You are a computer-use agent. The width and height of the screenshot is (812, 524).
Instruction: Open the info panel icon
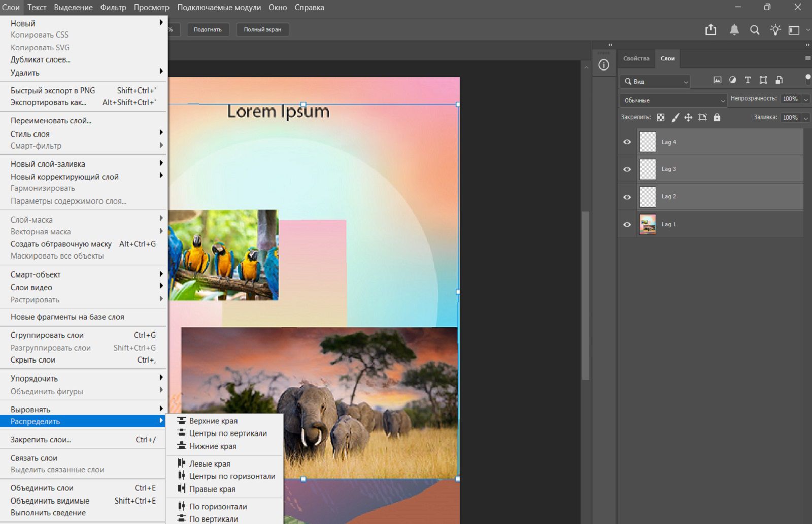(603, 65)
